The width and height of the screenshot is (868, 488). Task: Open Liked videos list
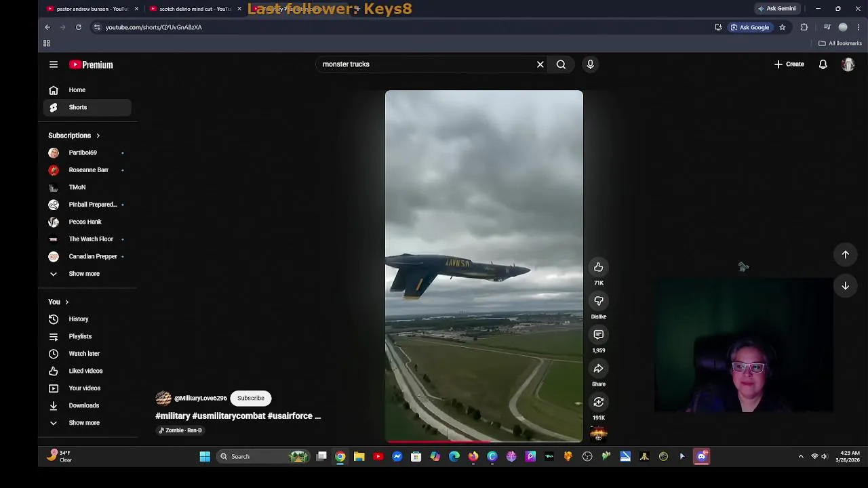point(87,371)
